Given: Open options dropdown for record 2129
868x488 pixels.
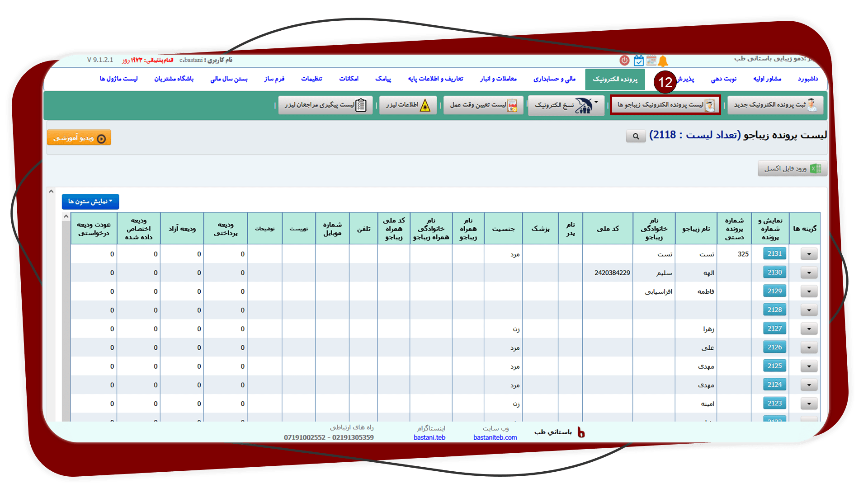Looking at the screenshot, I should (809, 291).
